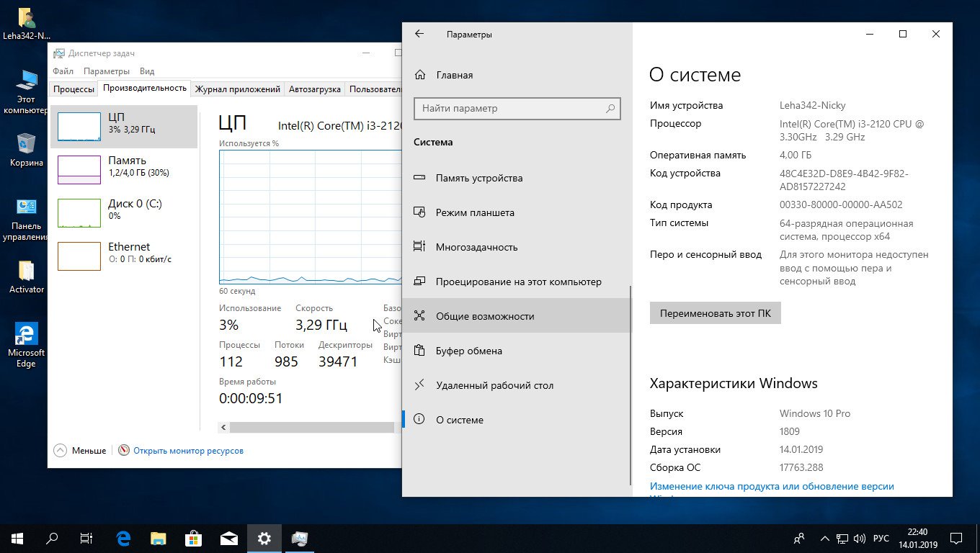
Task: Open Leha342-N folder on the desktop
Action: [x=26, y=23]
